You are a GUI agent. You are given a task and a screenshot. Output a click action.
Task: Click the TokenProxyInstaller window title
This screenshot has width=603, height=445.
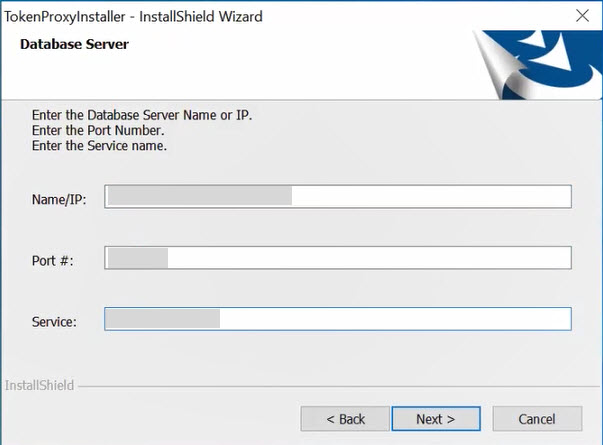[x=133, y=17]
